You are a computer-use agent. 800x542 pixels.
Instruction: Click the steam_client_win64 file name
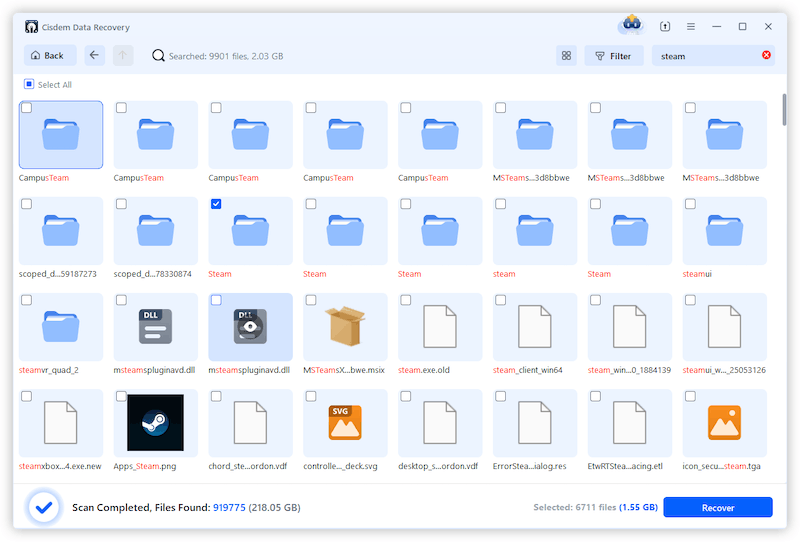point(528,370)
